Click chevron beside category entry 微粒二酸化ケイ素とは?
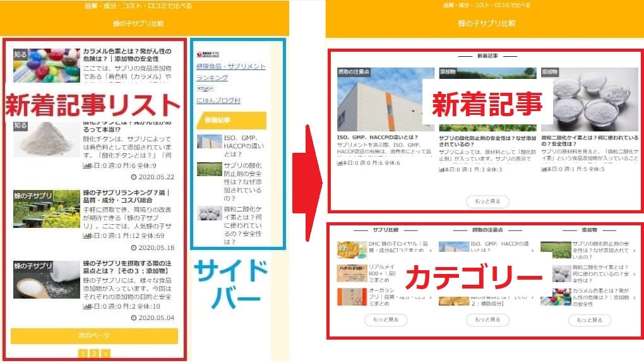644x363 pixels. point(635,274)
